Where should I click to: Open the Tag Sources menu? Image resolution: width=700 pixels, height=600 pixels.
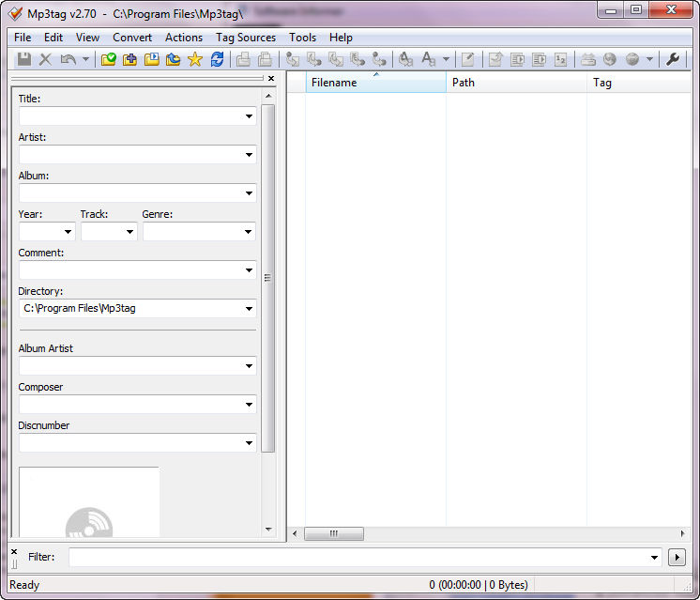(x=246, y=38)
